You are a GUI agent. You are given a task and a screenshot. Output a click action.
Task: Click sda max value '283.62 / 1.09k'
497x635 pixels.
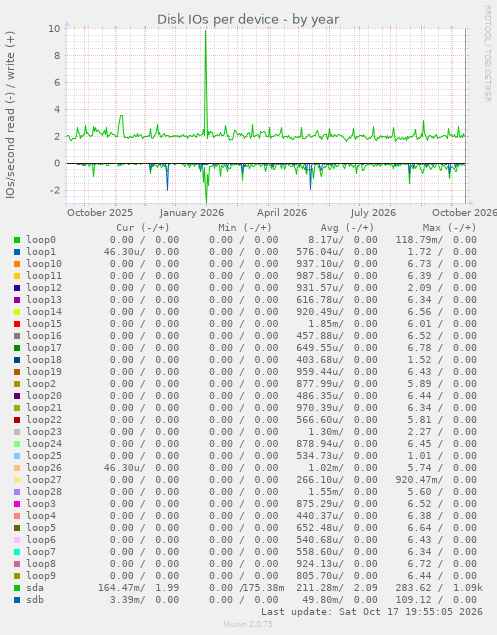point(439,588)
